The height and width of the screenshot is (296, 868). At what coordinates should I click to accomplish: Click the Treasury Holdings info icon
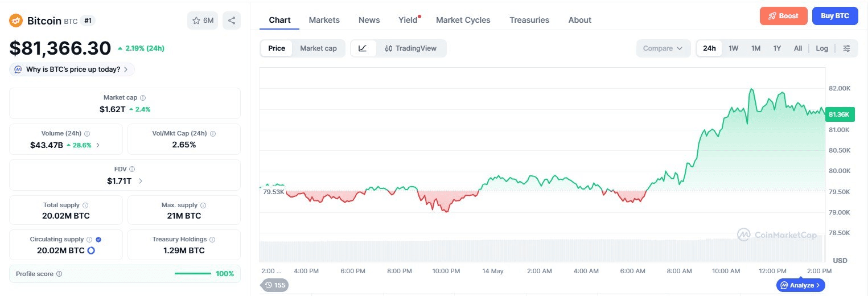tap(212, 240)
